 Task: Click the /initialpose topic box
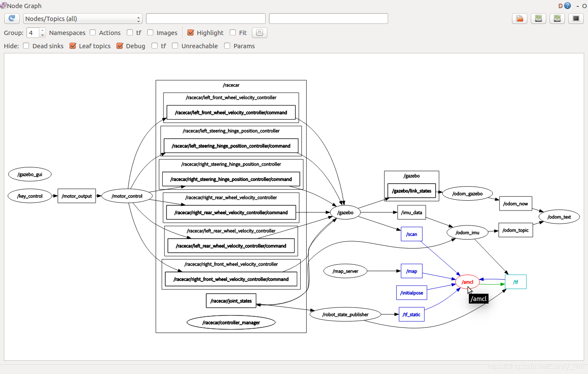[x=412, y=293]
